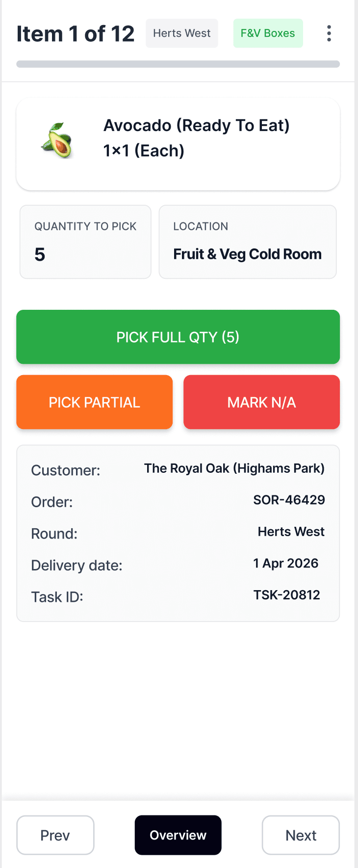Open the Overview screen
Image resolution: width=358 pixels, height=868 pixels.
[x=178, y=835]
